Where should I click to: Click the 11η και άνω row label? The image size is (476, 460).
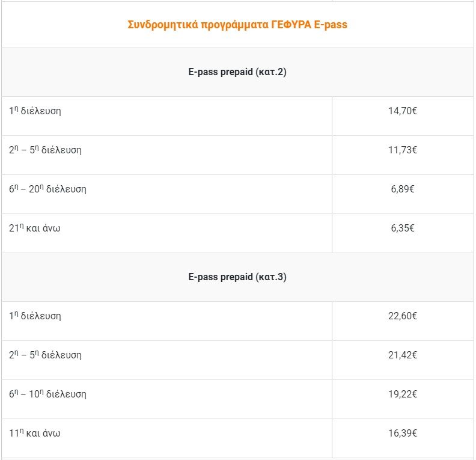point(35,434)
